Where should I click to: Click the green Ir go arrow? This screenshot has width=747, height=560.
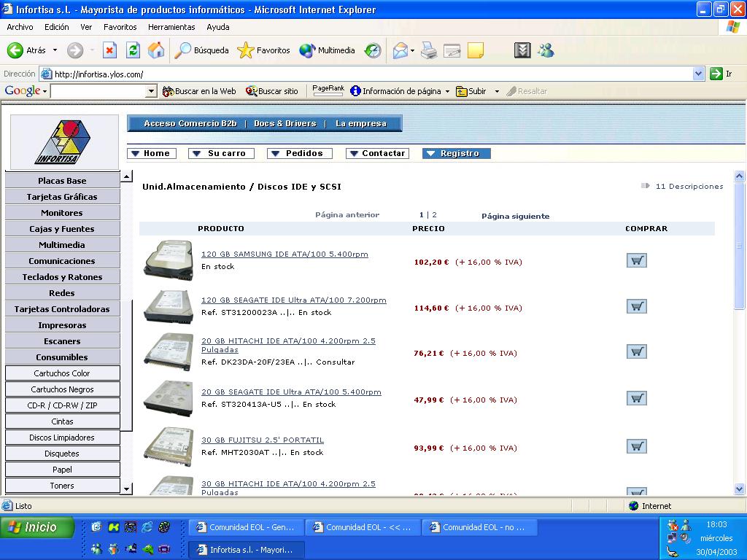[716, 74]
